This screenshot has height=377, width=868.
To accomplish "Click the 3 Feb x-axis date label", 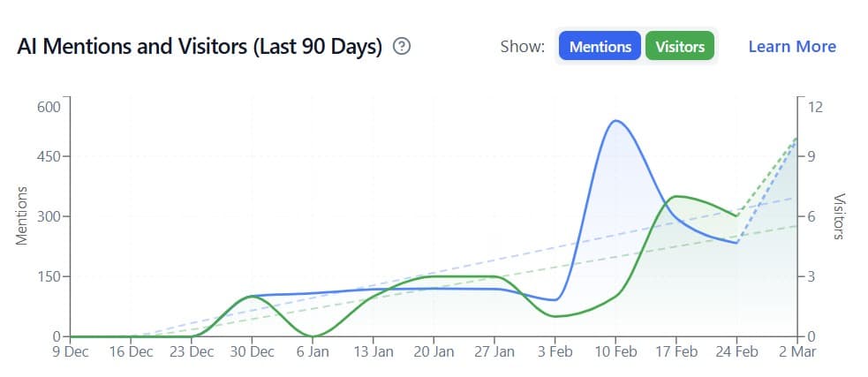I will 555,352.
